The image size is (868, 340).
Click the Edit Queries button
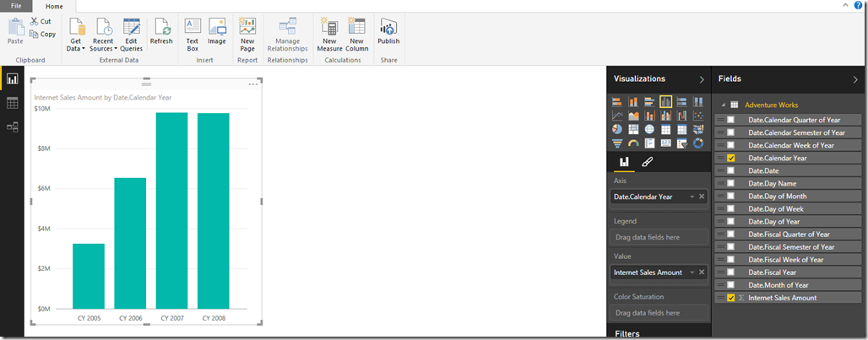131,35
